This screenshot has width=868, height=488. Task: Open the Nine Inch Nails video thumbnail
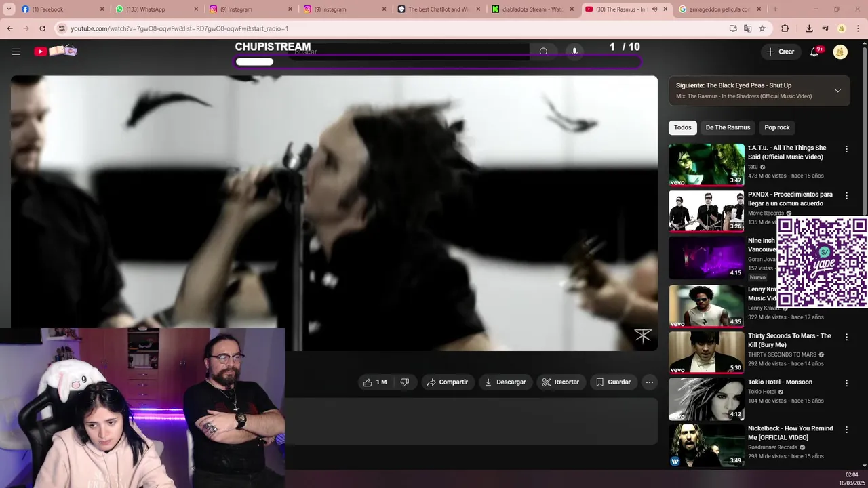[x=707, y=258]
